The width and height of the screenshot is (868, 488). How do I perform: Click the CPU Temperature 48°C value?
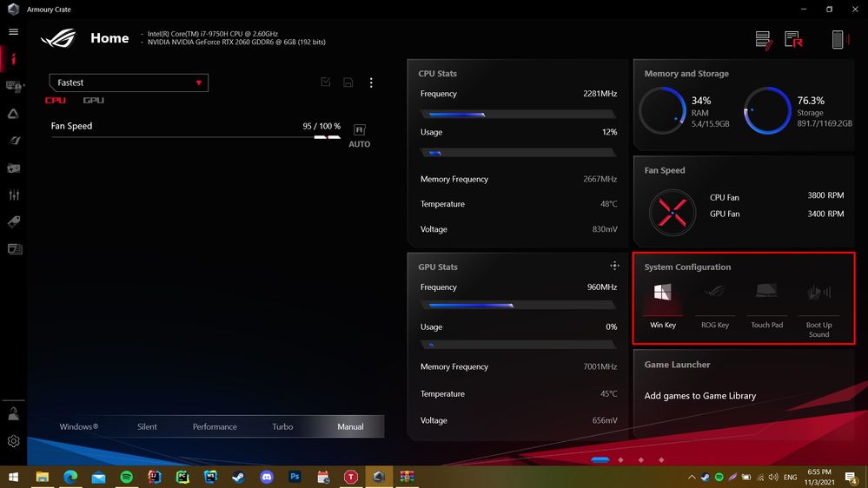pyautogui.click(x=609, y=203)
